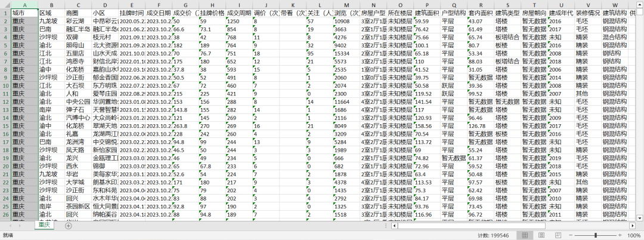Select the 成交日期 header cell

(x=159, y=13)
